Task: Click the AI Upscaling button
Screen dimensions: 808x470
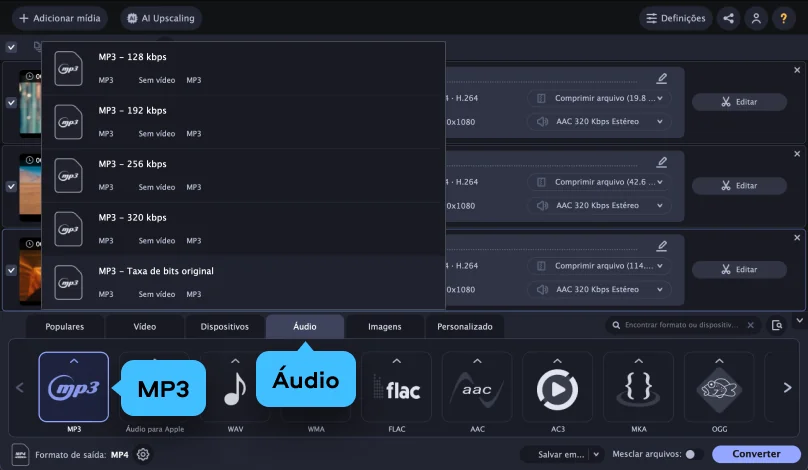Action: point(161,19)
